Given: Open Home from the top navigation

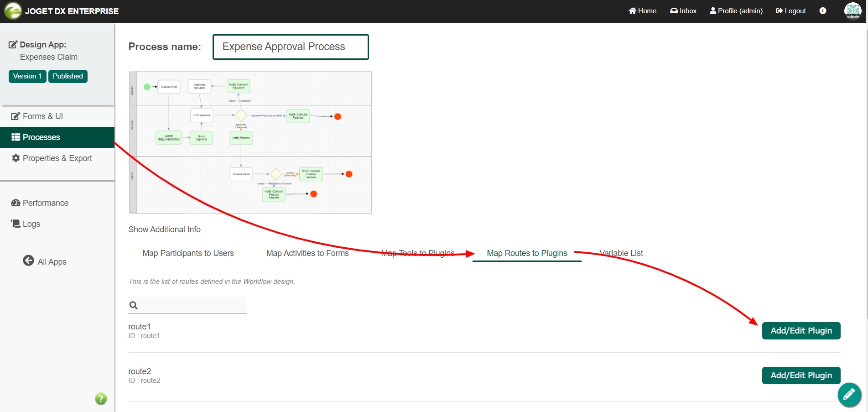Looking at the screenshot, I should 642,11.
